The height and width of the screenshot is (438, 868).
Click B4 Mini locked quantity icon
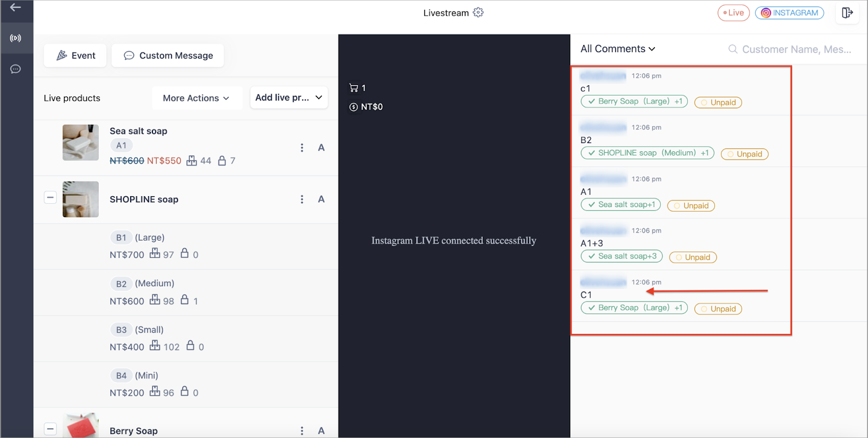pyautogui.click(x=184, y=391)
